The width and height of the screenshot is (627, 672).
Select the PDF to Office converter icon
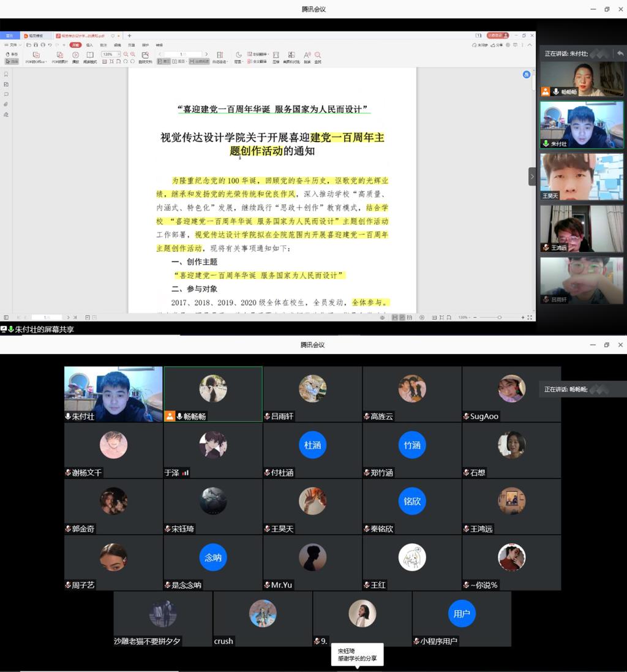pos(36,55)
